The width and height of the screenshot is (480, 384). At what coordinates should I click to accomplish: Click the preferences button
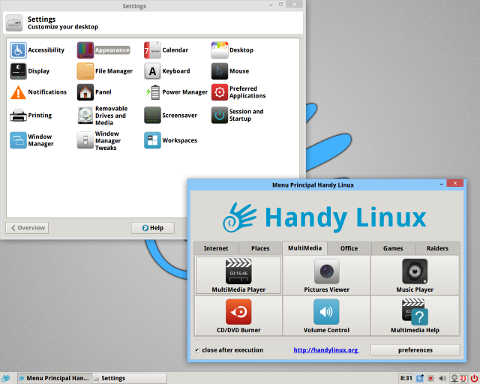(415, 350)
